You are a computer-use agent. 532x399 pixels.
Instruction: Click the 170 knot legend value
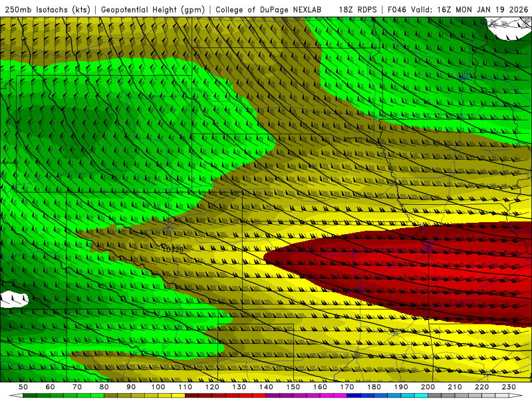pos(347,387)
